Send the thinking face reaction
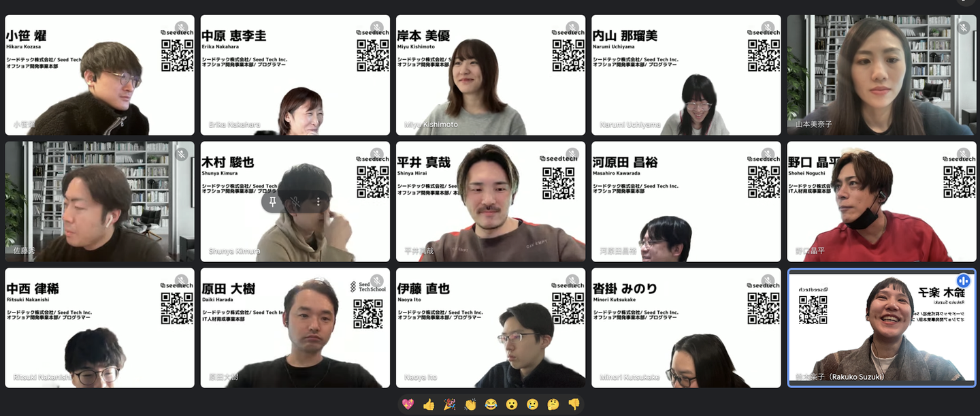This screenshot has width=980, height=416. (553, 404)
